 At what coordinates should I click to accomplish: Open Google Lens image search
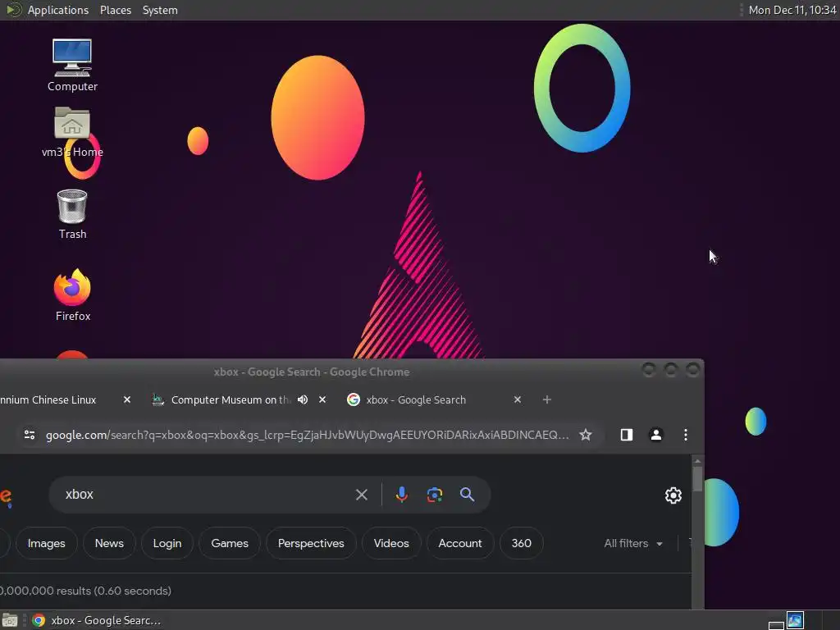point(435,495)
